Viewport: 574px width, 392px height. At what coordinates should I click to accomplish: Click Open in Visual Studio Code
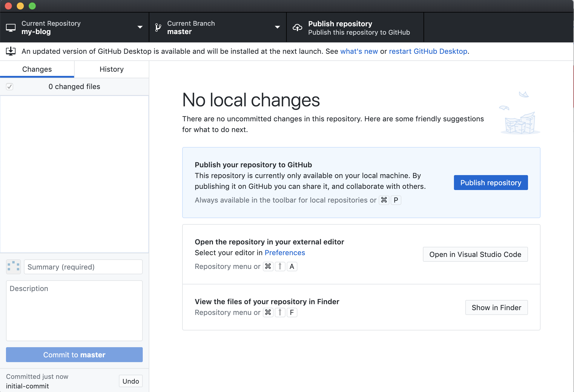(475, 254)
